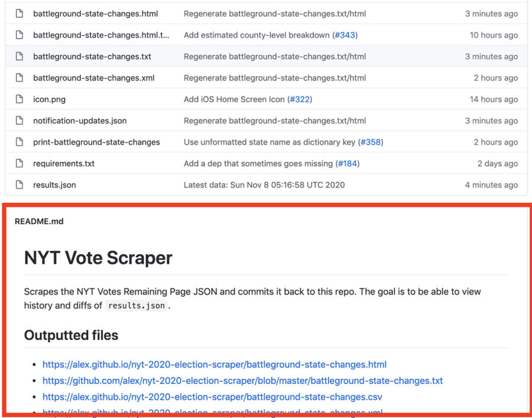The image size is (532, 418).
Task: Open pull request #358 link
Action: (x=371, y=142)
